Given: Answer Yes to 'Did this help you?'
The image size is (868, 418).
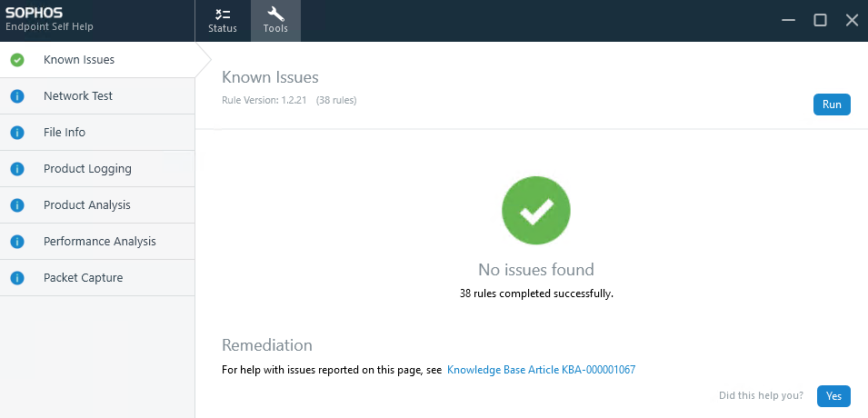Looking at the screenshot, I should click(x=833, y=395).
